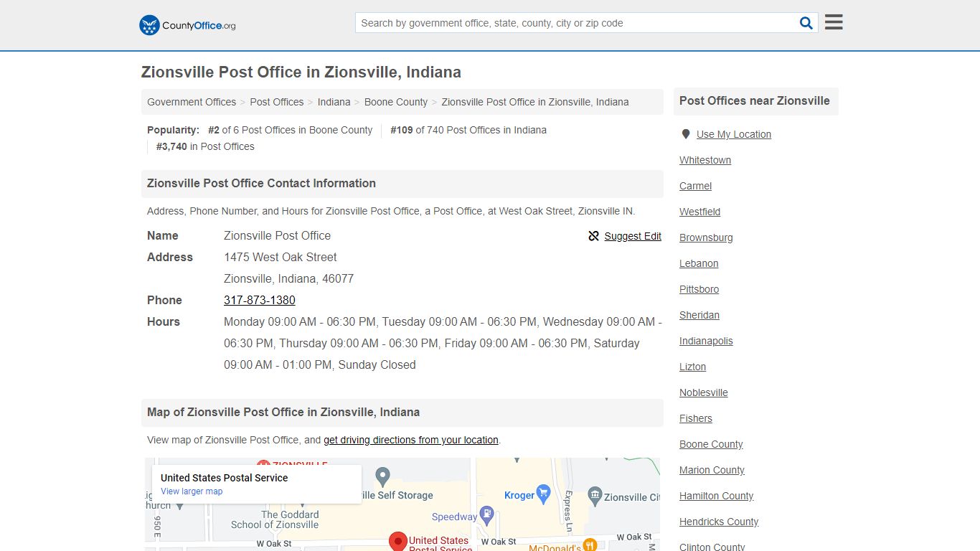Open Westfield post offices link
This screenshot has height=551, width=980.
pyautogui.click(x=700, y=212)
